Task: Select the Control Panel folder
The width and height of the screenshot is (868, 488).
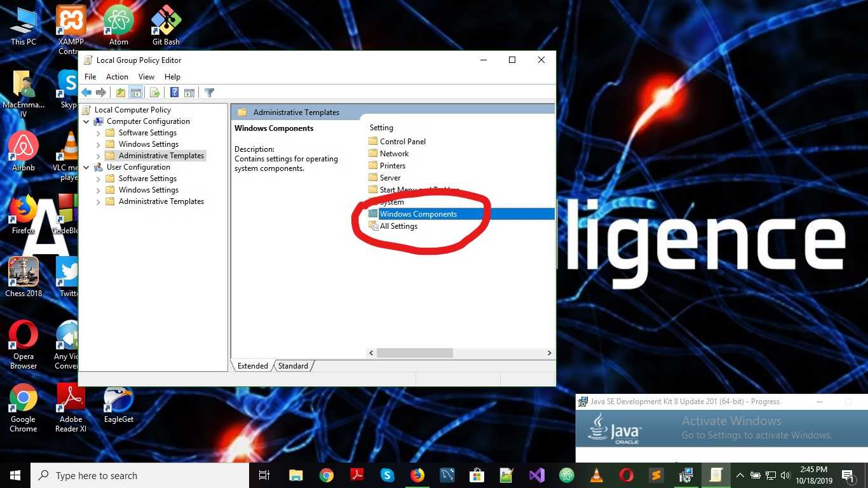Action: click(397, 142)
